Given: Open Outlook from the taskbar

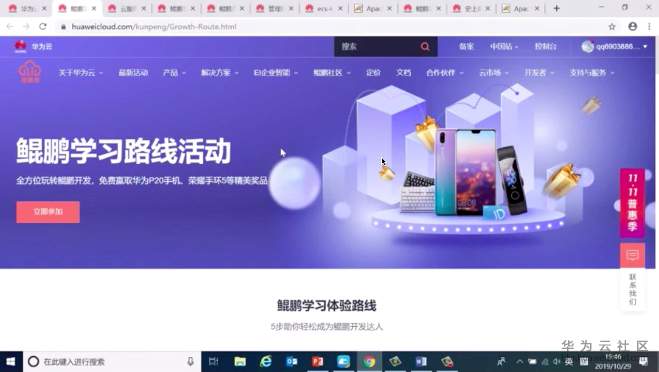Looking at the screenshot, I should coord(292,361).
